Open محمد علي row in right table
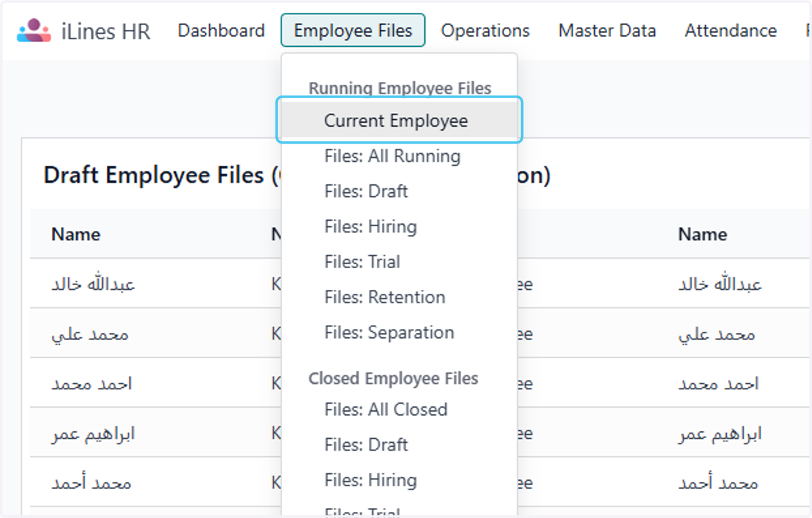This screenshot has width=812, height=518. click(x=717, y=334)
